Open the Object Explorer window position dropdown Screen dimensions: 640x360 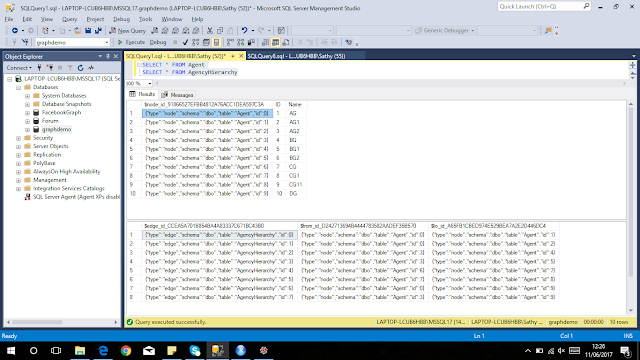click(x=100, y=56)
